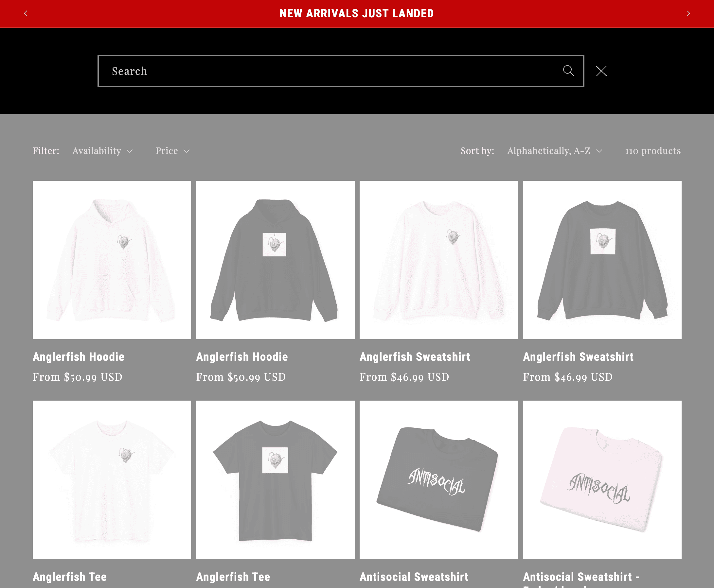Open the white Anglerfish Sweatshirt thumbnail
The height and width of the screenshot is (588, 714).
[x=438, y=260]
